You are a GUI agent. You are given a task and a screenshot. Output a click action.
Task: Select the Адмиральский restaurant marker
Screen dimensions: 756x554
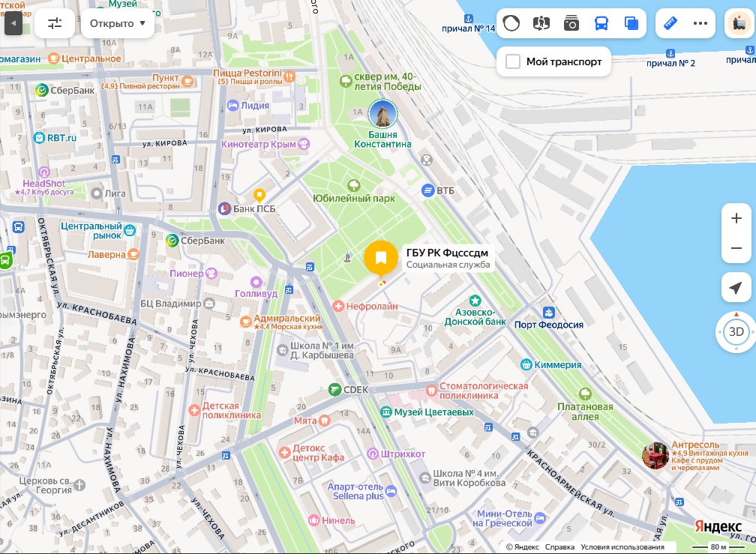(246, 322)
